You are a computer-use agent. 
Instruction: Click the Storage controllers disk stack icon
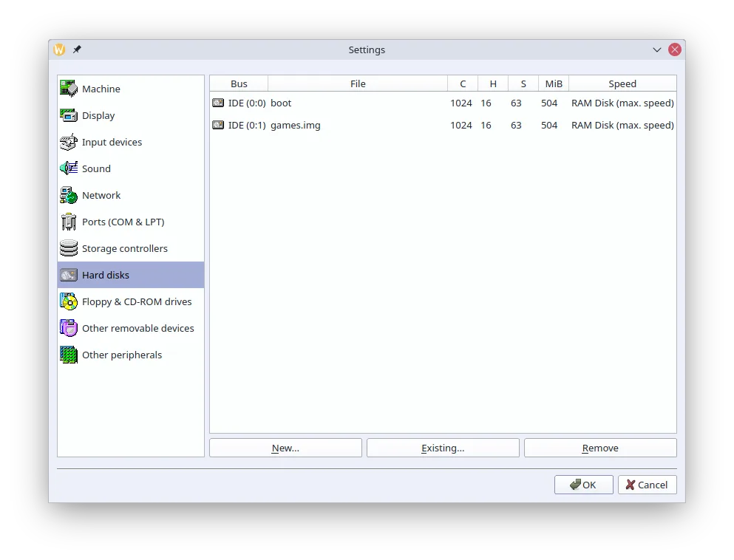[69, 248]
